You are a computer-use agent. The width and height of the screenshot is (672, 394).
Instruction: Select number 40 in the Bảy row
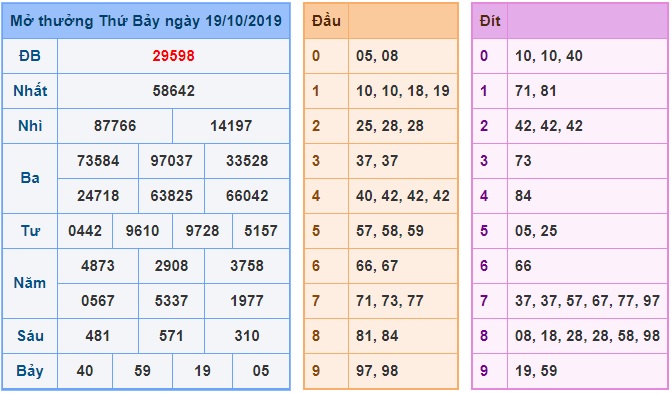pos(85,371)
